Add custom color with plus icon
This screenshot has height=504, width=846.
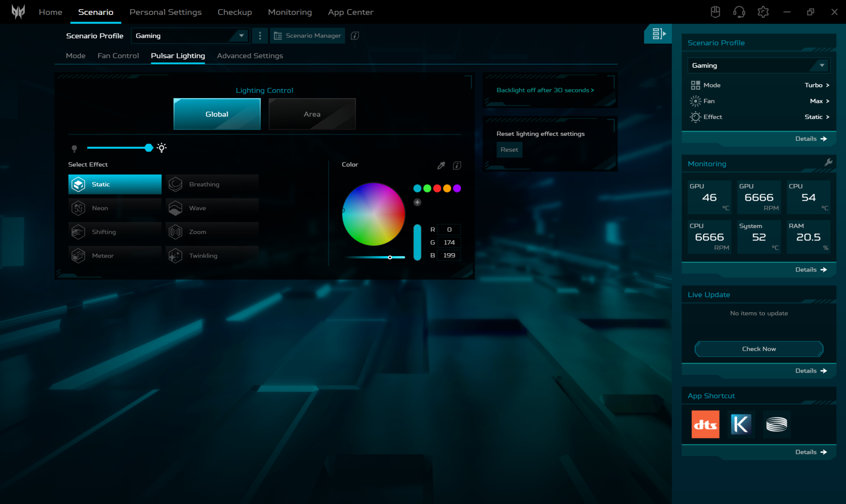(417, 202)
